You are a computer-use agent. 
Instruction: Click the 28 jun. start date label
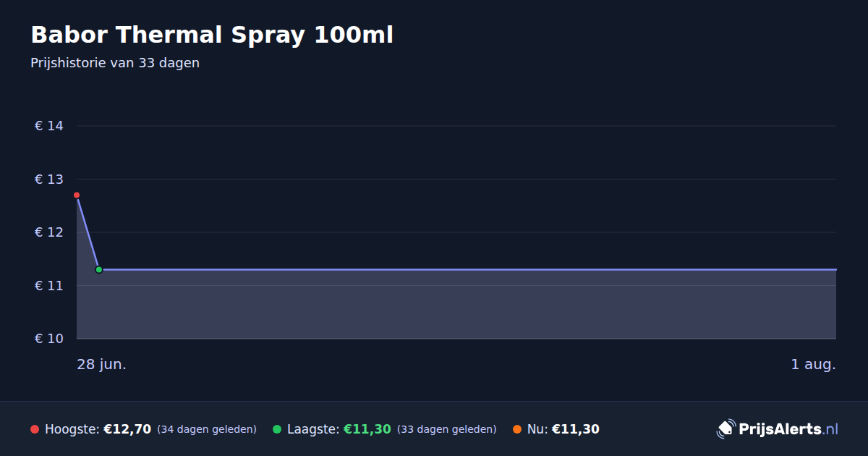pos(102,365)
